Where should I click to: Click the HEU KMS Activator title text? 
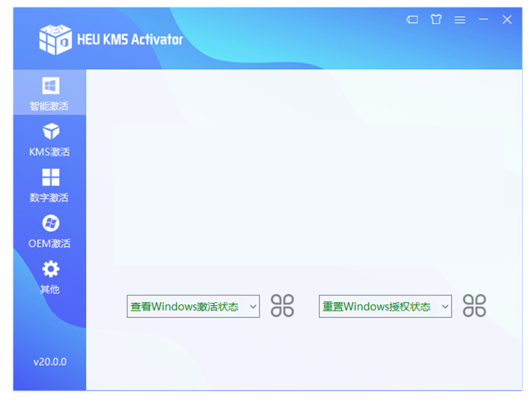pyautogui.click(x=129, y=40)
